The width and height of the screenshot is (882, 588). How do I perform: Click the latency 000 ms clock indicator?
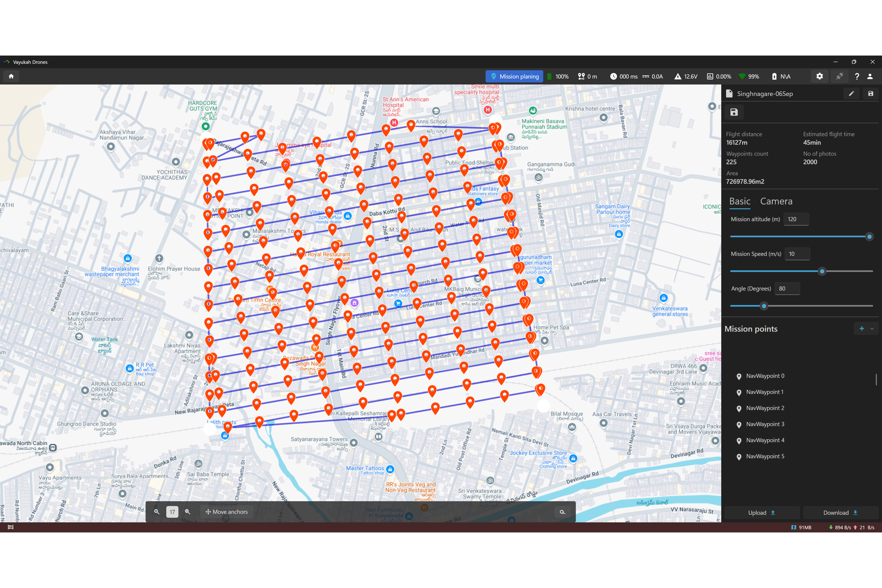pyautogui.click(x=624, y=77)
